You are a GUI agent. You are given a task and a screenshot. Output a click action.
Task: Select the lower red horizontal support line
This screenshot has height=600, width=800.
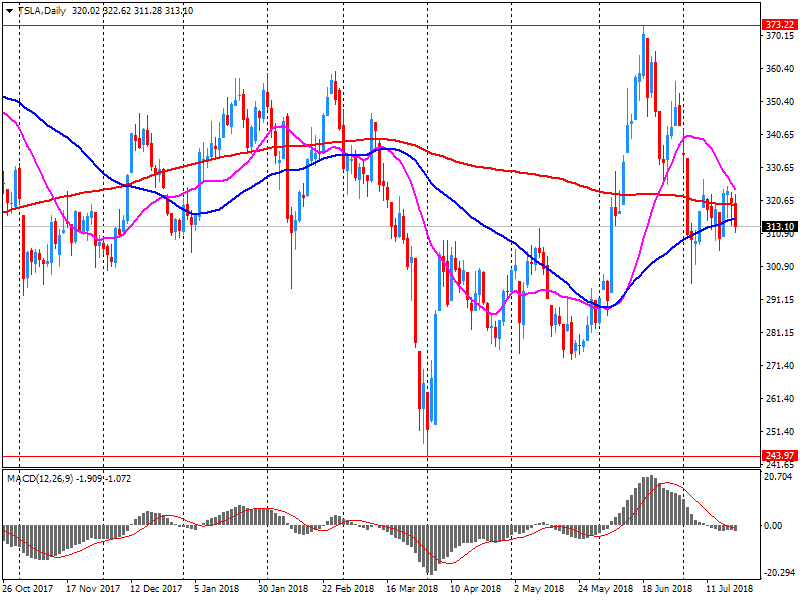point(380,457)
